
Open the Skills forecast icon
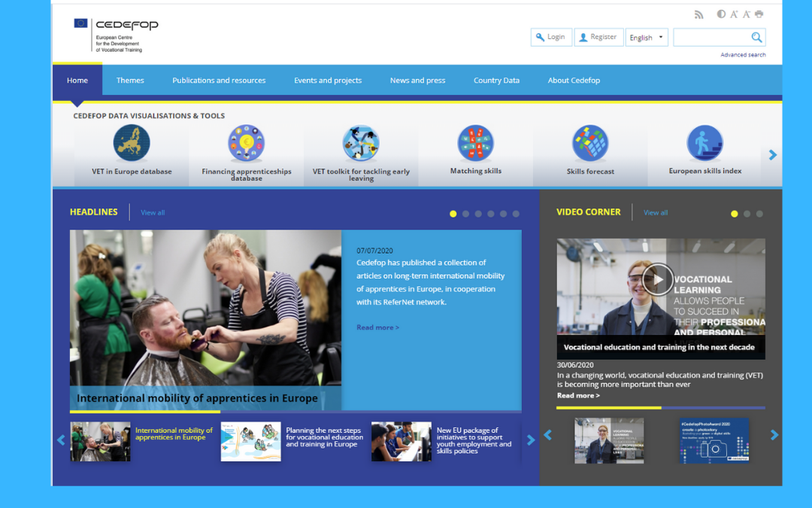[590, 143]
